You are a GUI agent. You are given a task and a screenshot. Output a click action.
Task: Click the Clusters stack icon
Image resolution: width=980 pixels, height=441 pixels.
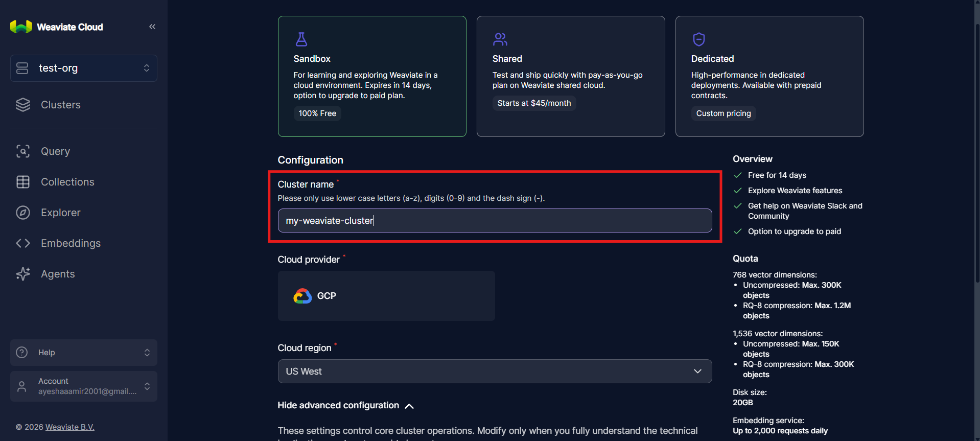[23, 105]
